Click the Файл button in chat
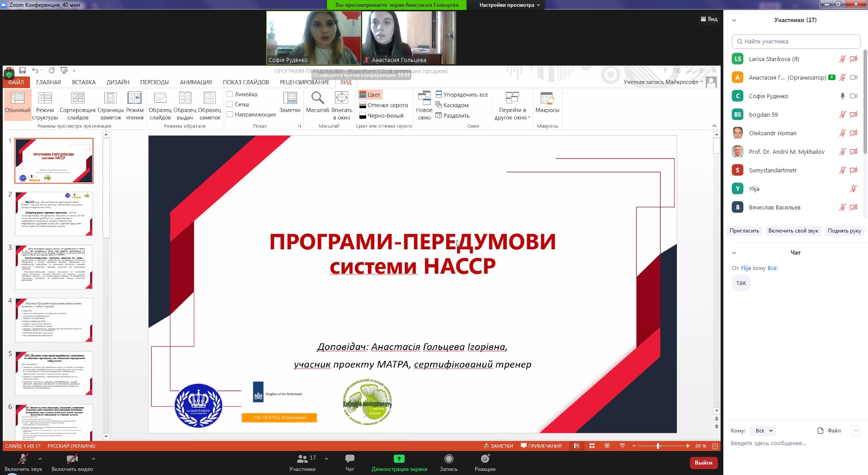Viewport: 868px width, 475px height. 829,431
